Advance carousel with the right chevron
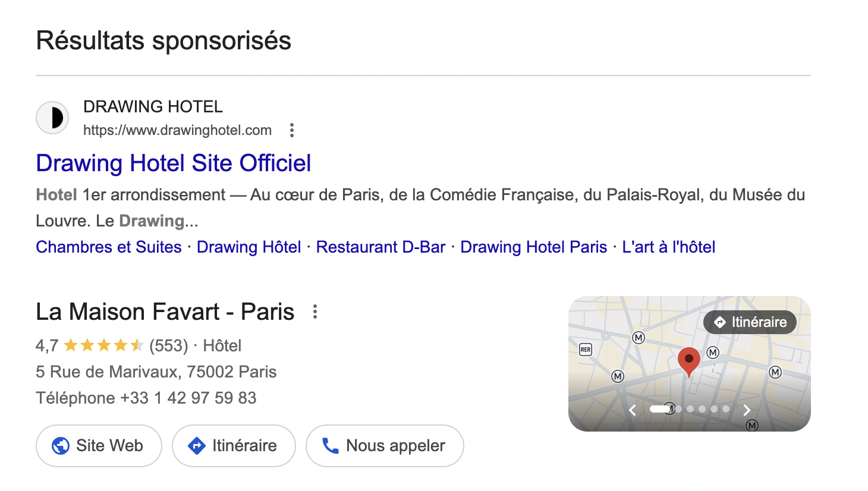This screenshot has height=491, width=868. click(x=747, y=410)
